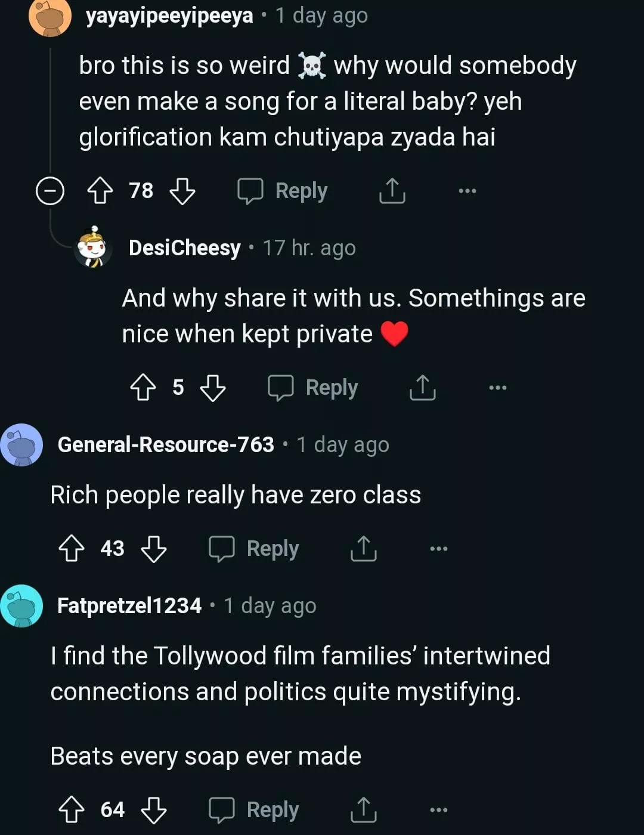Upvote DesiCheesy's reply
The height and width of the screenshot is (835, 644).
143,388
